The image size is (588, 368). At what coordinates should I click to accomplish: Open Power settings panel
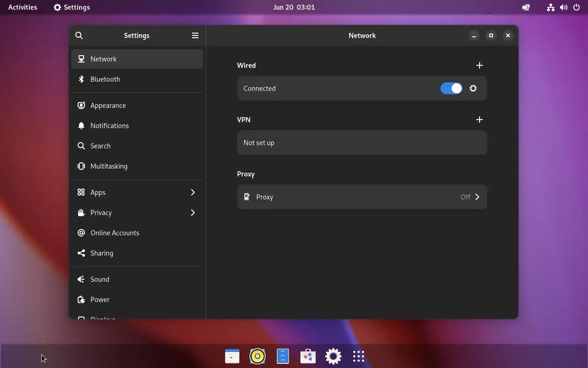click(x=137, y=299)
